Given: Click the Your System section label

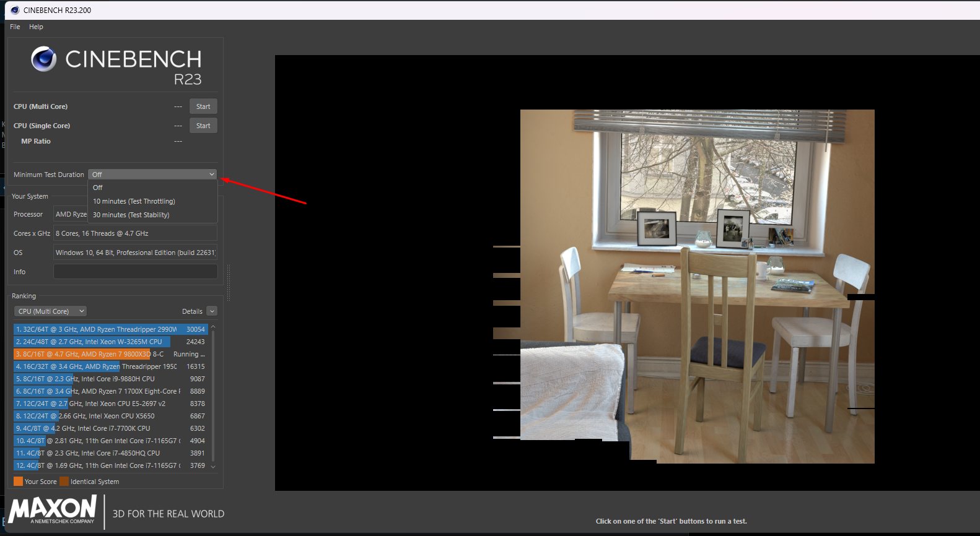Looking at the screenshot, I should click(x=30, y=196).
